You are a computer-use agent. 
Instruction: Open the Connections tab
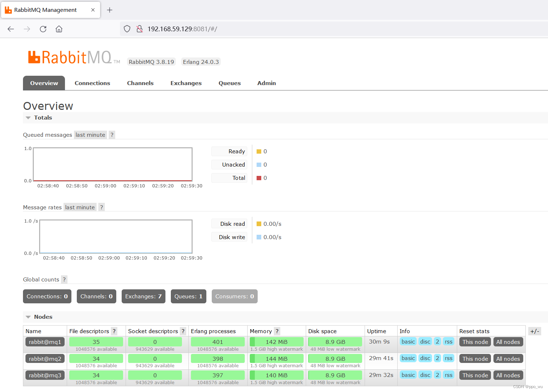coord(92,83)
